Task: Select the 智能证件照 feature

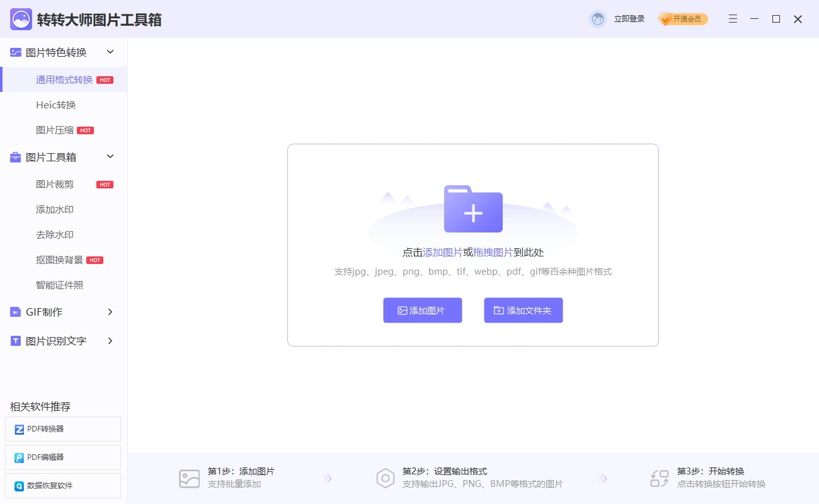Action: coord(58,285)
